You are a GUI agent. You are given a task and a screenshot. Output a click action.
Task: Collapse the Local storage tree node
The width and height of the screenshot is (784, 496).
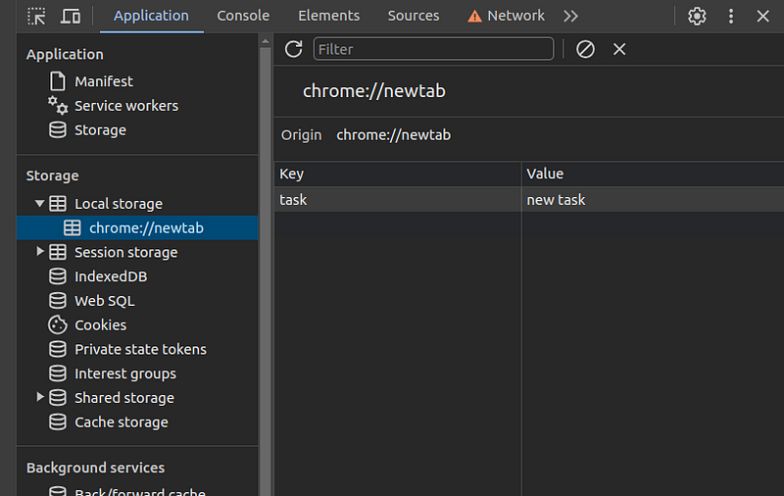coord(40,203)
